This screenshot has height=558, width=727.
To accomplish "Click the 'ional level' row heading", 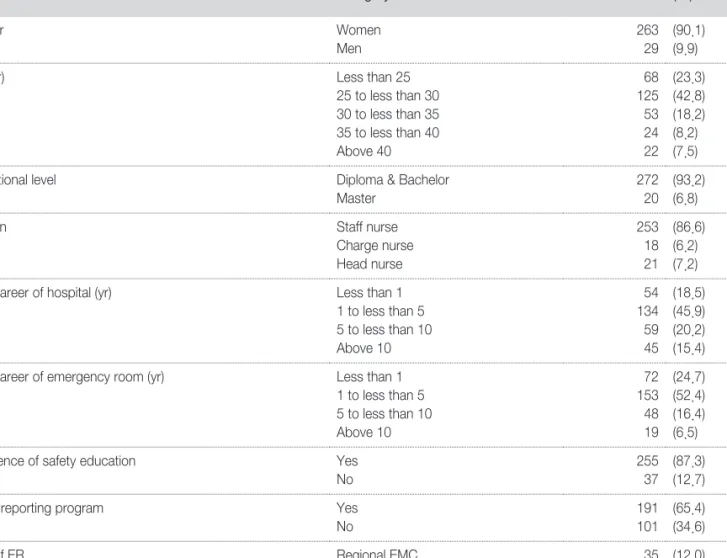I will click(28, 180).
